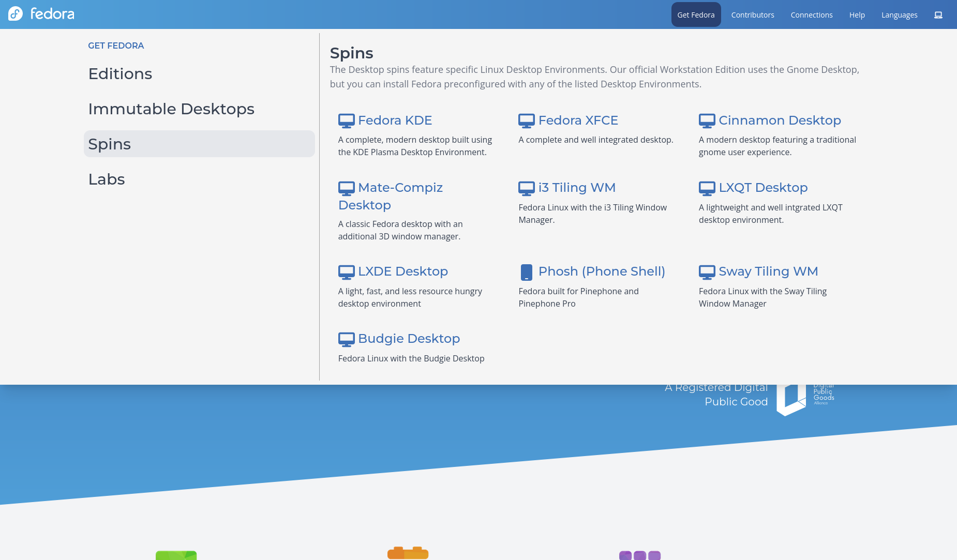
Task: Open the LXDE Desktop spin link
Action: click(403, 271)
